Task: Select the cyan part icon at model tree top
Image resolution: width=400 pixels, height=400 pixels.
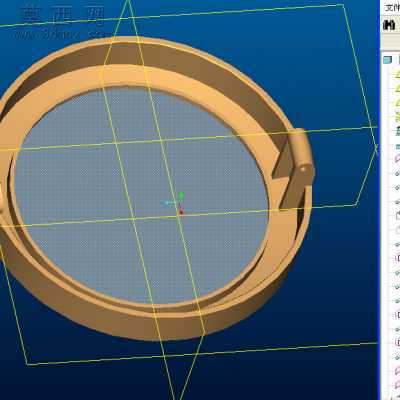Action: click(387, 60)
